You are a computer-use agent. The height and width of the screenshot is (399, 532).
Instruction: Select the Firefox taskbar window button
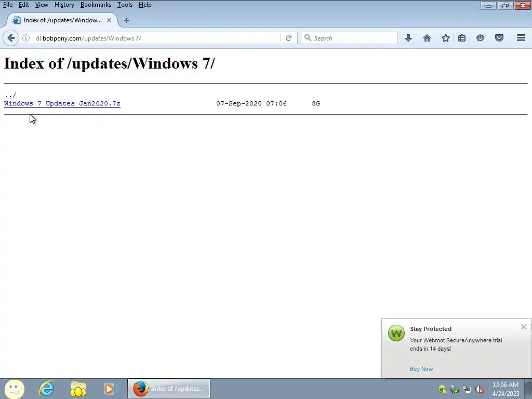coord(169,389)
